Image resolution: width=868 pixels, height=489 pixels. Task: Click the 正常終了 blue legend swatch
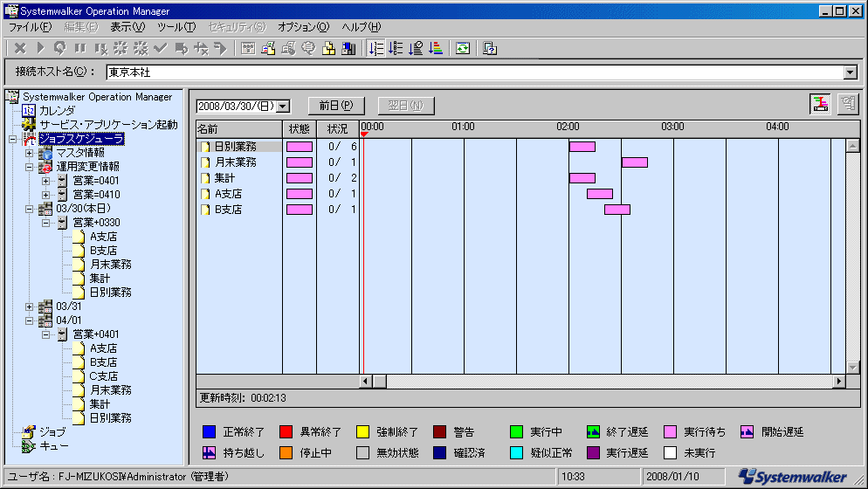(209, 432)
